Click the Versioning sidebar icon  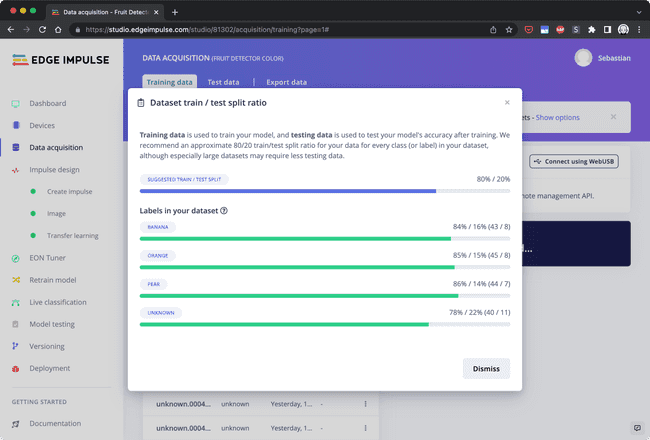point(15,346)
